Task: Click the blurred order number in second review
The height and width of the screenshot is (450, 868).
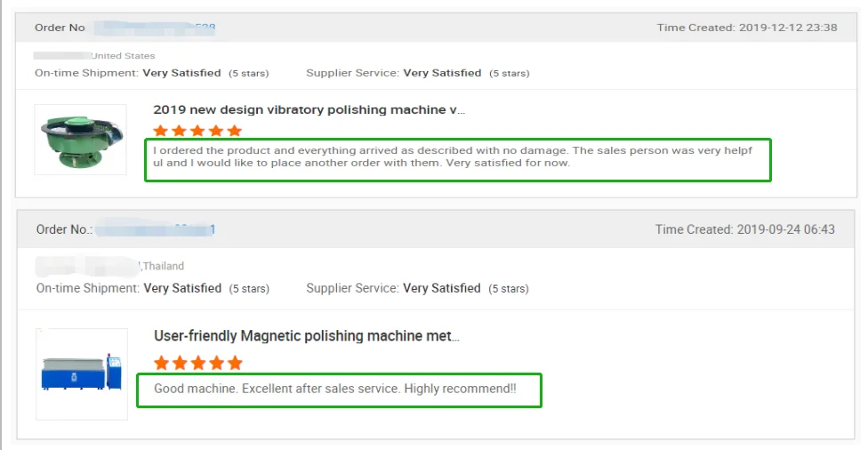Action: coord(155,229)
